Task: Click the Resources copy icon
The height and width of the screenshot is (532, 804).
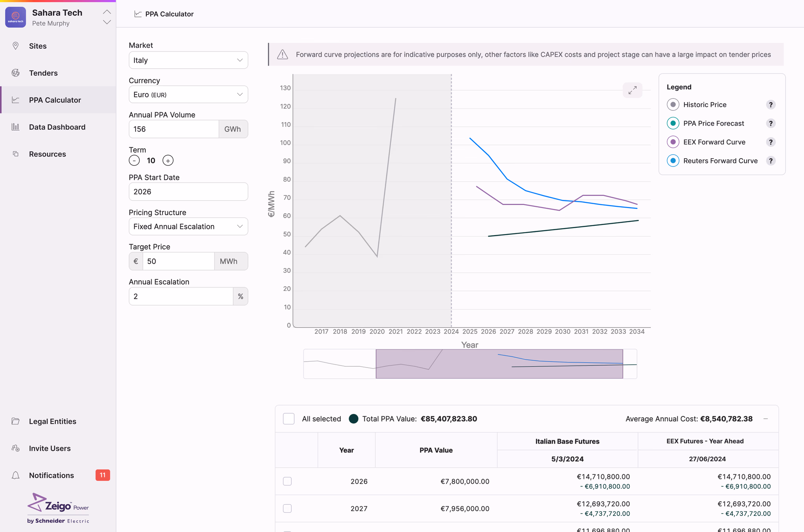Action: pos(15,154)
